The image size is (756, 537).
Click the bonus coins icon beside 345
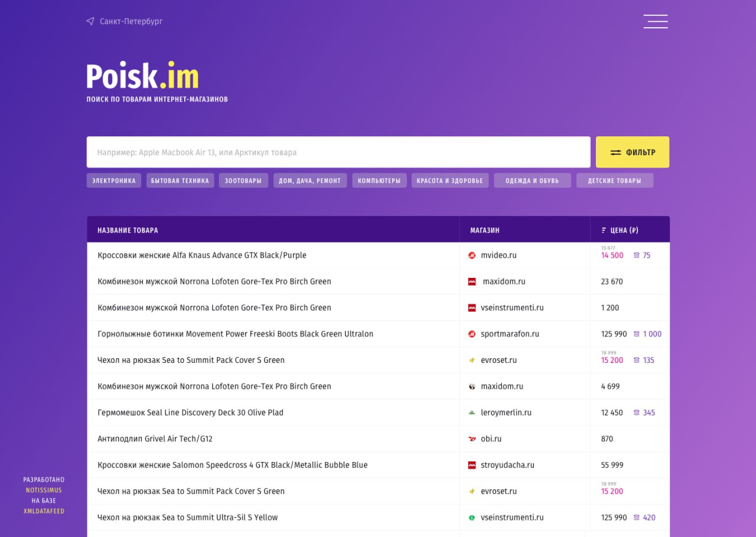[x=637, y=412]
